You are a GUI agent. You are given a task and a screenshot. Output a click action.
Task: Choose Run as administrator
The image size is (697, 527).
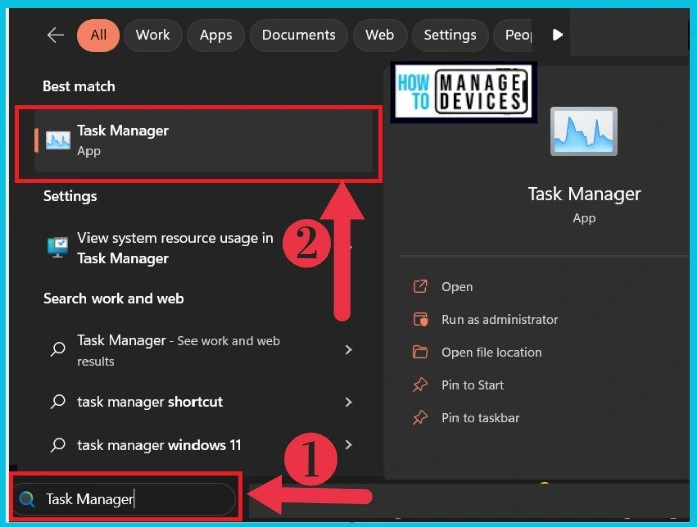coord(500,319)
